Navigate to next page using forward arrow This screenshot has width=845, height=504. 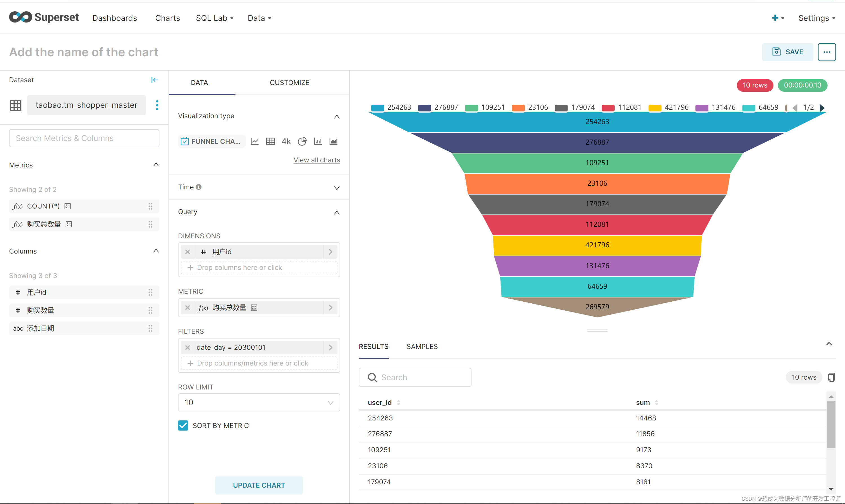822,107
